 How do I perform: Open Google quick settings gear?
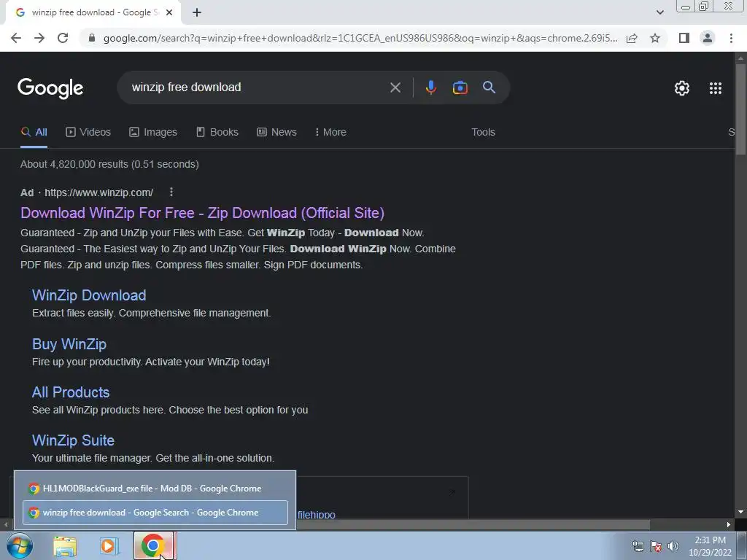682,88
